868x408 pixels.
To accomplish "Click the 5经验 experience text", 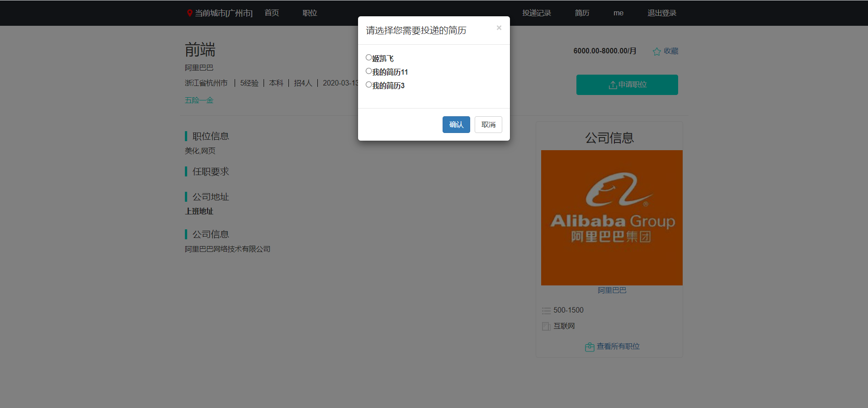I will point(249,83).
